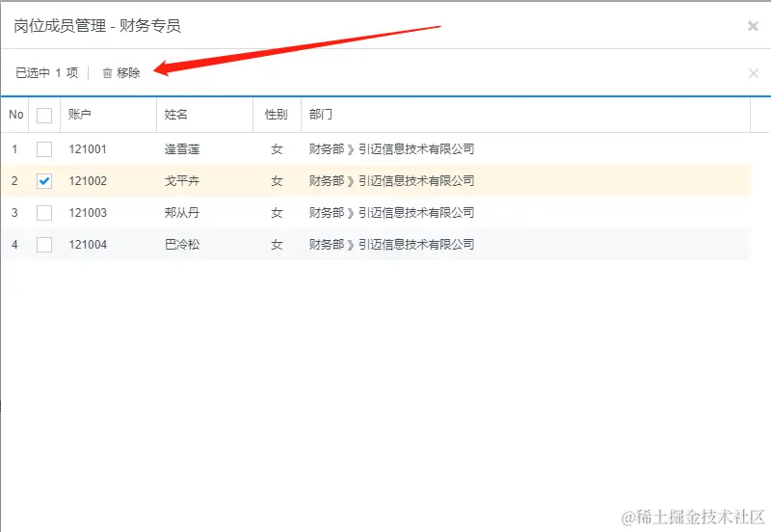Click the 性别 column header
Viewport: 771px width, 532px height.
click(x=277, y=115)
